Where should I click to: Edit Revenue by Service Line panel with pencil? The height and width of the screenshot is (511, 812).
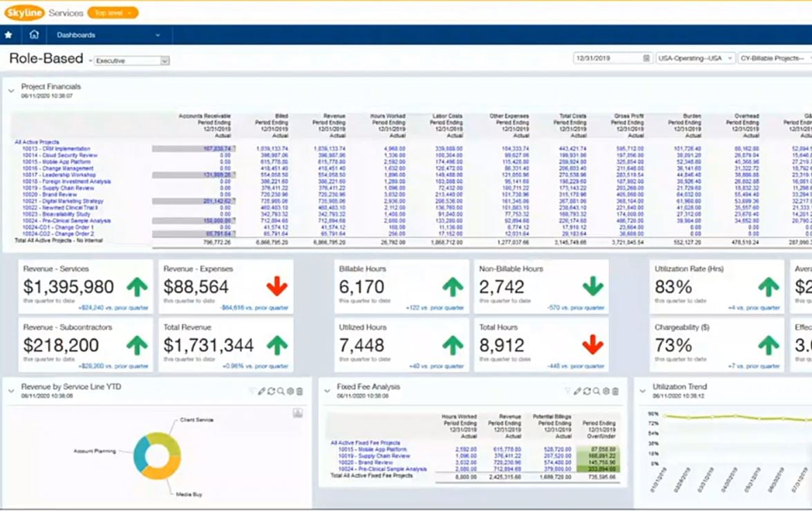pyautogui.click(x=262, y=391)
